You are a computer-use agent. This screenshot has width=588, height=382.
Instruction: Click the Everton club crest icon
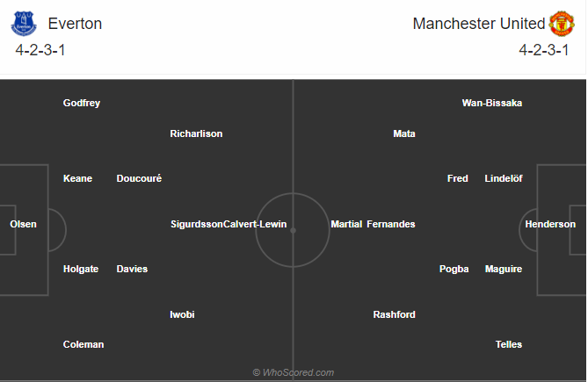(25, 23)
